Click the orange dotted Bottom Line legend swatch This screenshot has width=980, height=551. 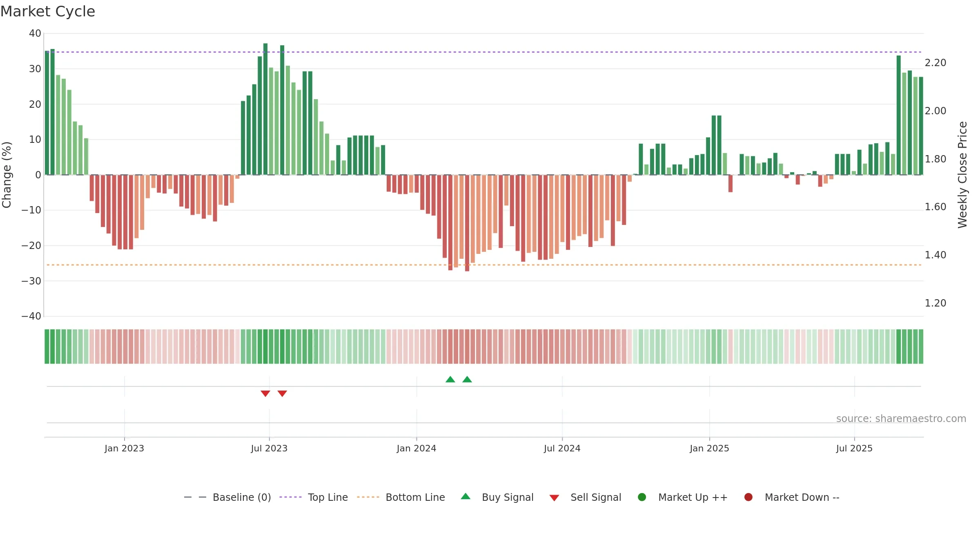pos(368,497)
